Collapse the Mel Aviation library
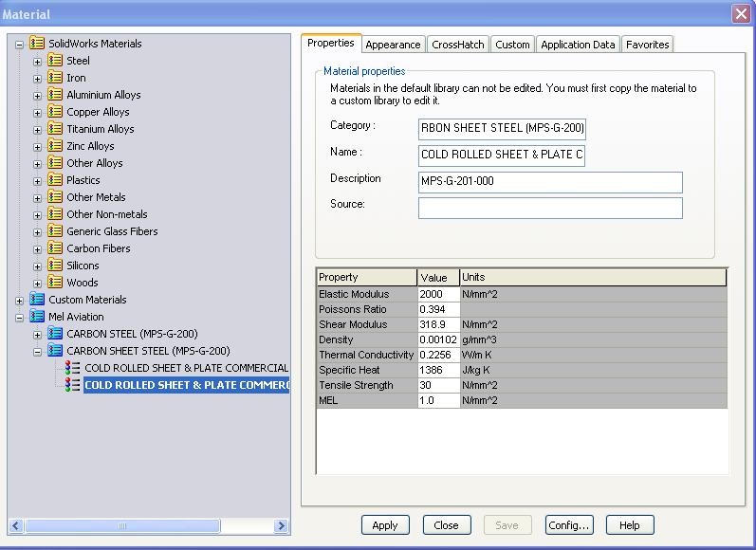 point(19,318)
